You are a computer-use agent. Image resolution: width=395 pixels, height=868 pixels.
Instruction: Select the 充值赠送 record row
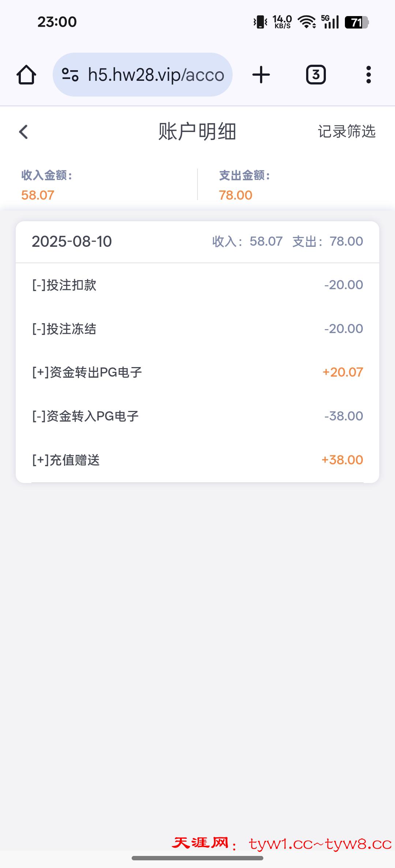(197, 460)
